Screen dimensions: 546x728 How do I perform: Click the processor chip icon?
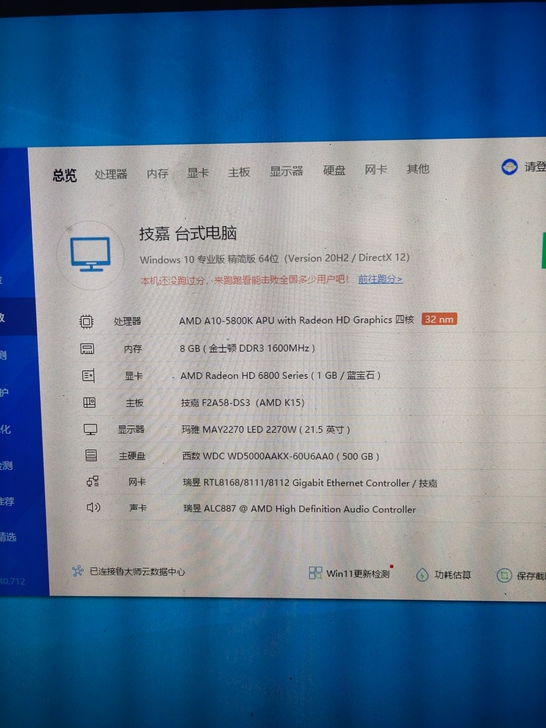(x=86, y=321)
